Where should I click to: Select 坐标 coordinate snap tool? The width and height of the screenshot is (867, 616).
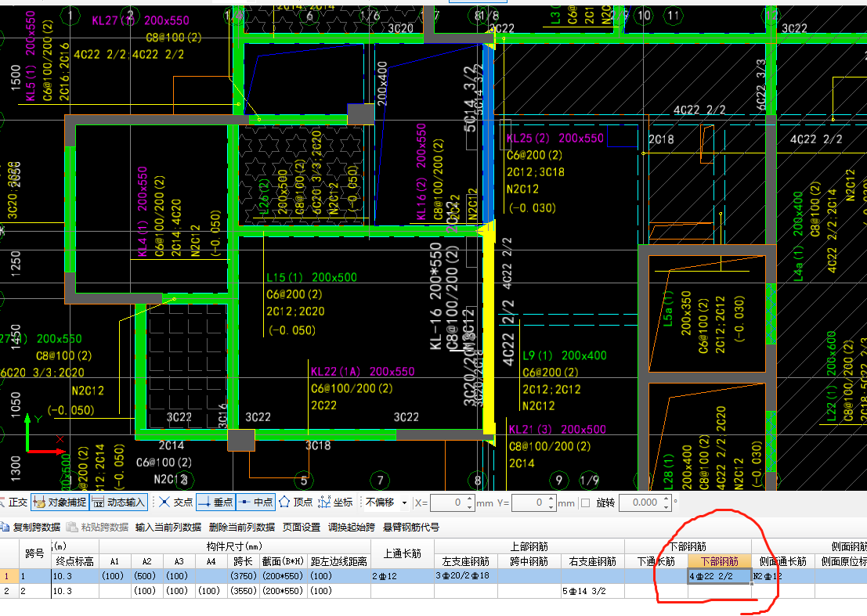(336, 503)
